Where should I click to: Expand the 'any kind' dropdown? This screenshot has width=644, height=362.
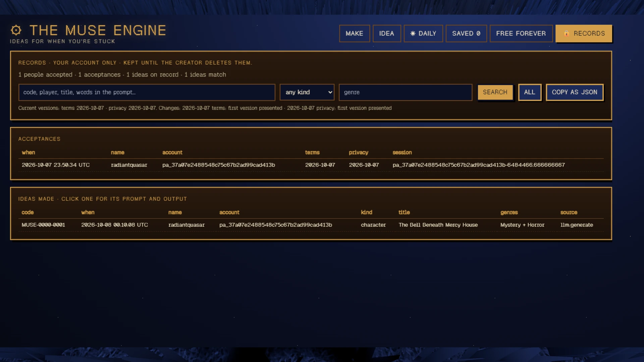[x=307, y=92]
